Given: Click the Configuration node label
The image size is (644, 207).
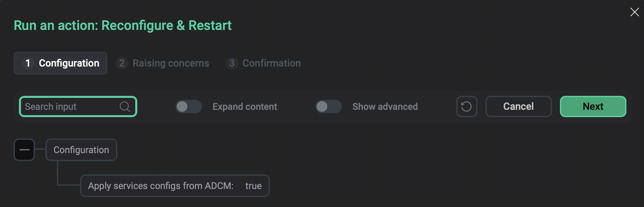Looking at the screenshot, I should (81, 150).
